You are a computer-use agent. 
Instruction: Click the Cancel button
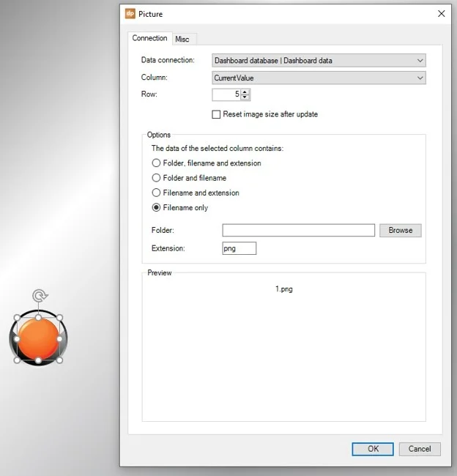(420, 449)
